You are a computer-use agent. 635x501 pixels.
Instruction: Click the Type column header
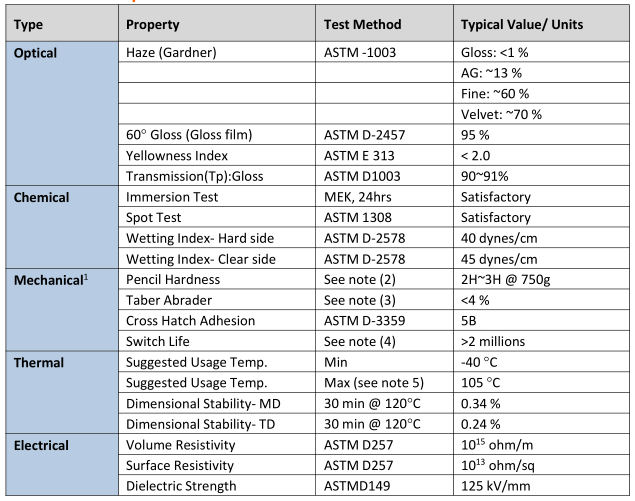[x=62, y=23]
